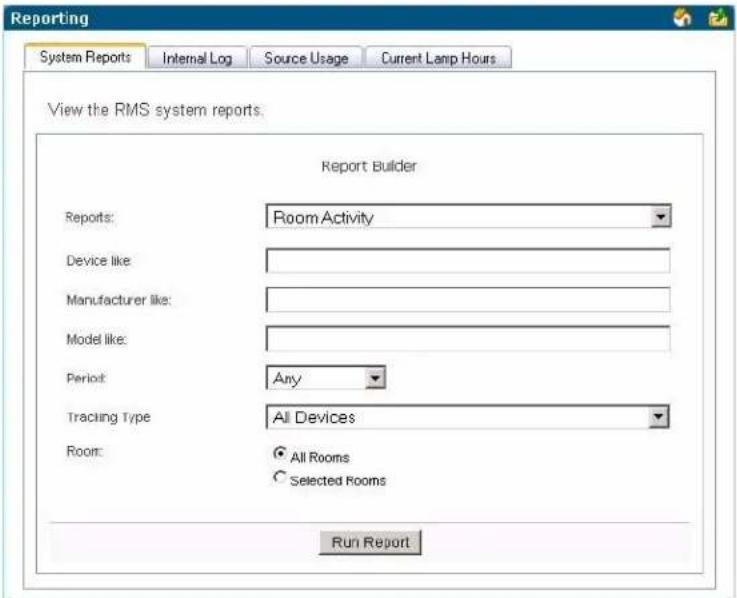
Task: Click the 'Tracking Type' label
Action: click(x=109, y=417)
